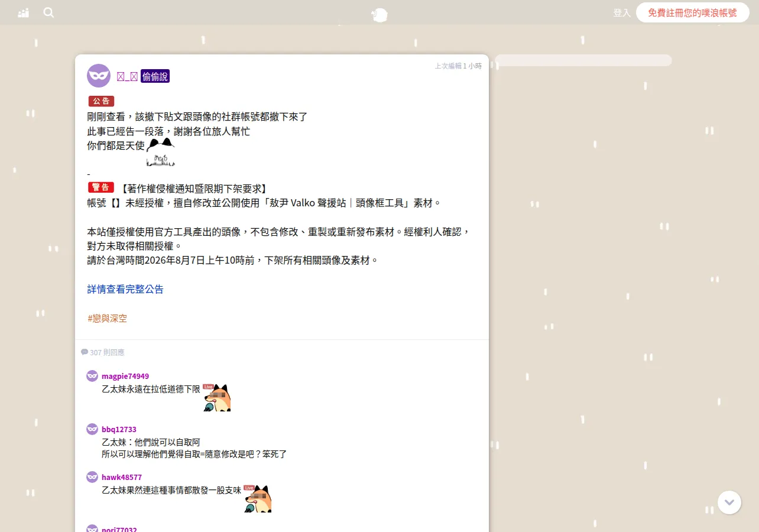Click 免費註冊您的噗浪帳號 signup button

[693, 12]
